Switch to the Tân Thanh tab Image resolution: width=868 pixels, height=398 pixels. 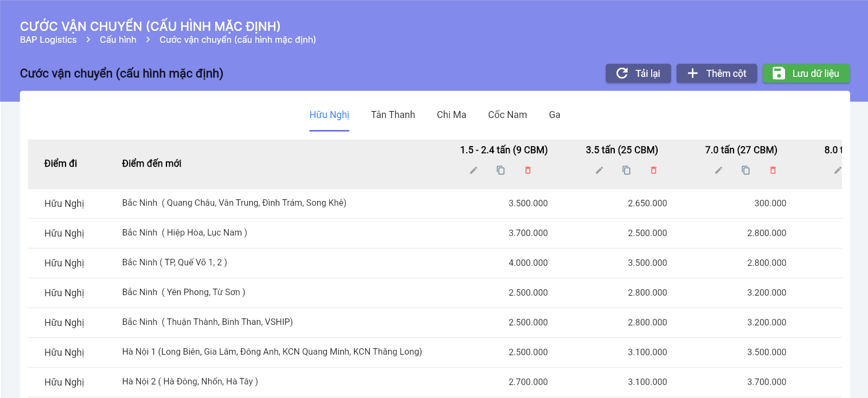(x=393, y=115)
